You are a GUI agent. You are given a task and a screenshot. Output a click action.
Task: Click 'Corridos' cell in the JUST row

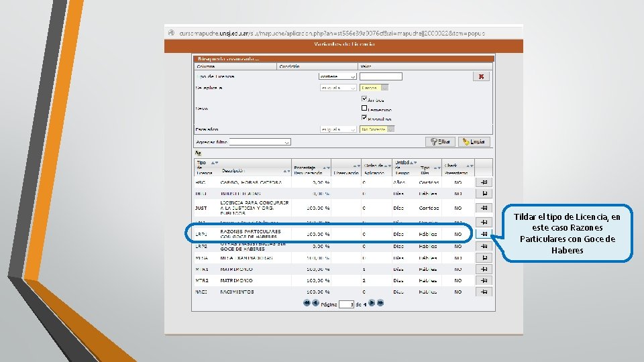click(x=429, y=208)
